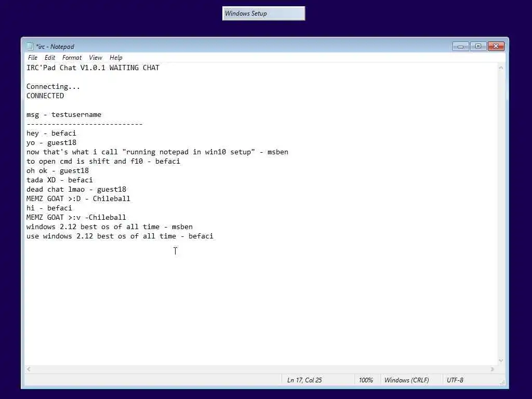
Task: Close the irc Notepad window
Action: (x=496, y=46)
